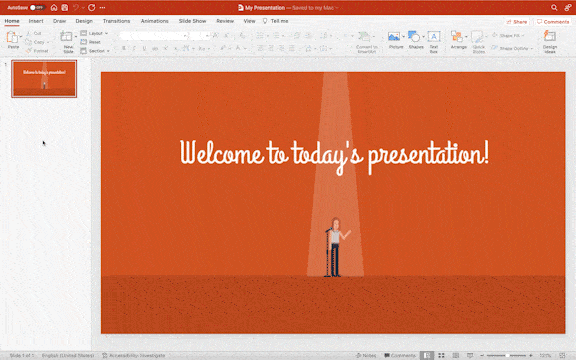Click the Reset button
Viewport: 576px width, 360px height.
tap(91, 42)
